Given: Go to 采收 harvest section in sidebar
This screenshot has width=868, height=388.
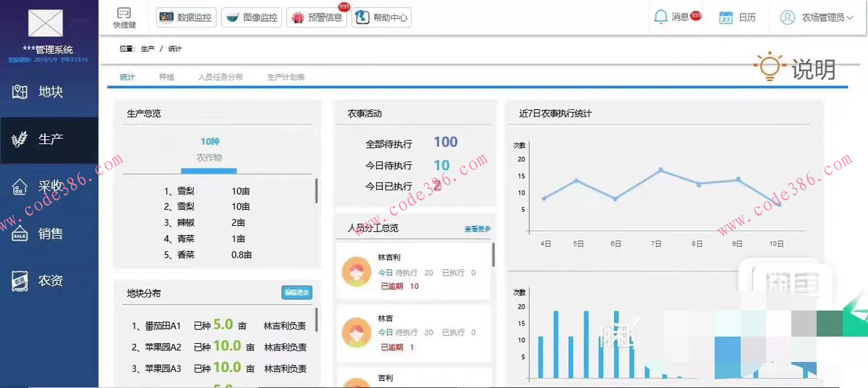Looking at the screenshot, I should pos(49,187).
